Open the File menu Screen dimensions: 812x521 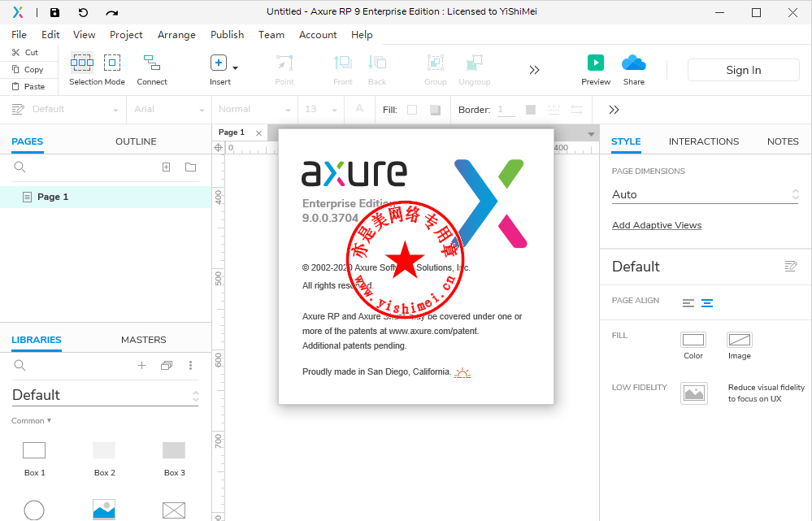click(x=20, y=35)
